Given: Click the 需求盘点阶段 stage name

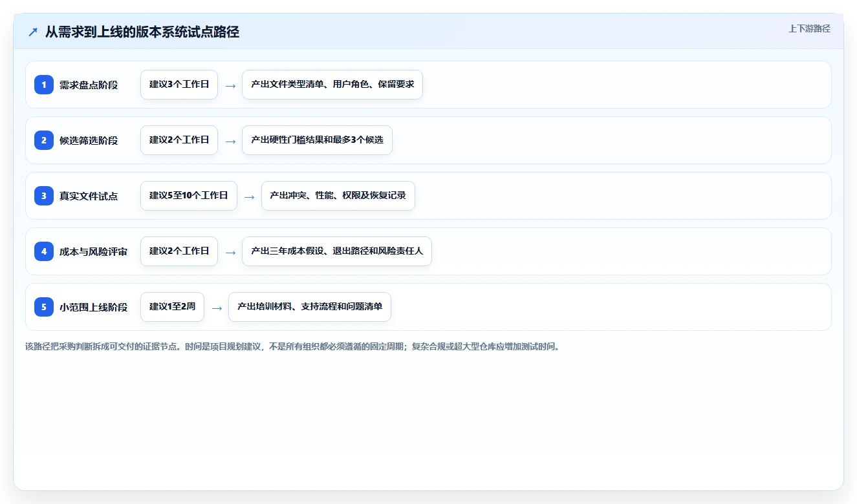Looking at the screenshot, I should pyautogui.click(x=89, y=85).
